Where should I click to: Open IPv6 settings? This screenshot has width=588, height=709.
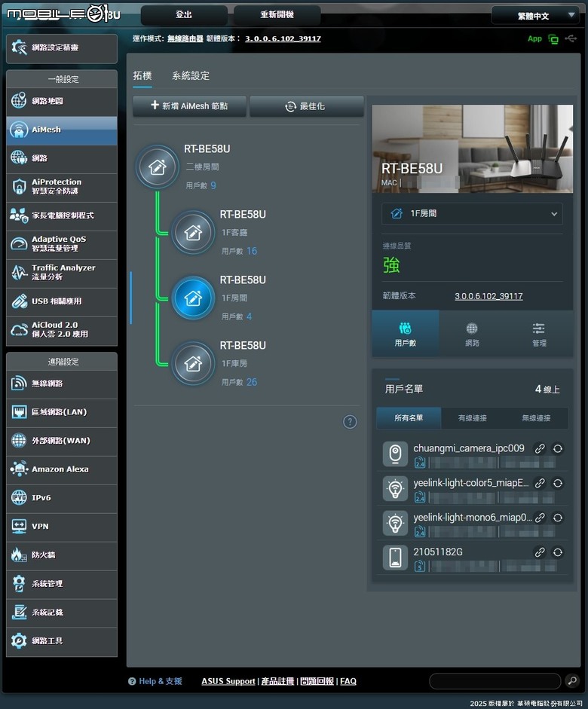pos(62,498)
